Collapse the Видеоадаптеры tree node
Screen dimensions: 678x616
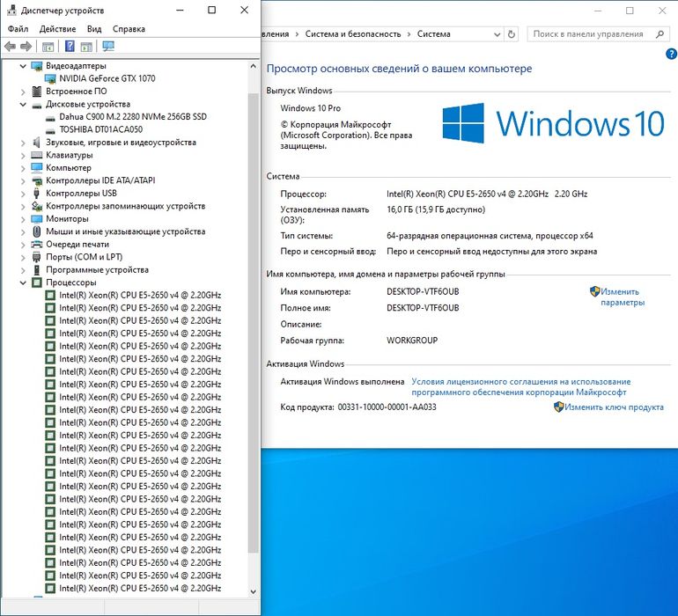(x=23, y=66)
